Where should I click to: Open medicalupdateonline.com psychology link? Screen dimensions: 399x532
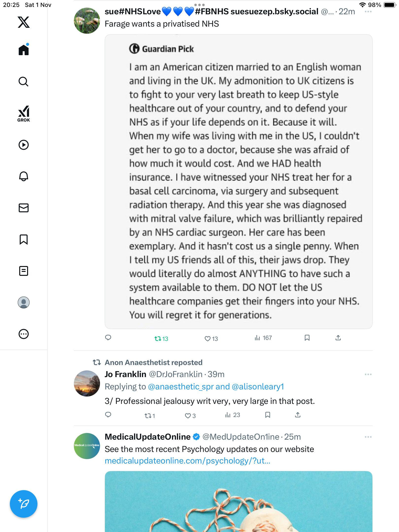(187, 461)
